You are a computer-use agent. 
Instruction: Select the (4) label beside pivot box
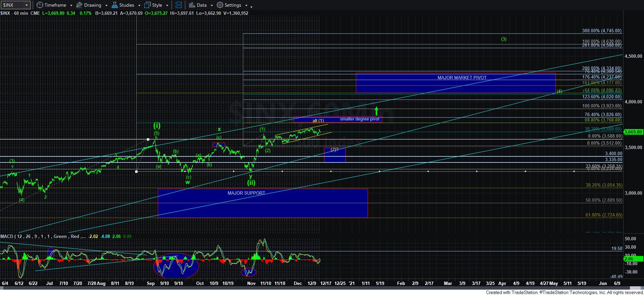[559, 91]
